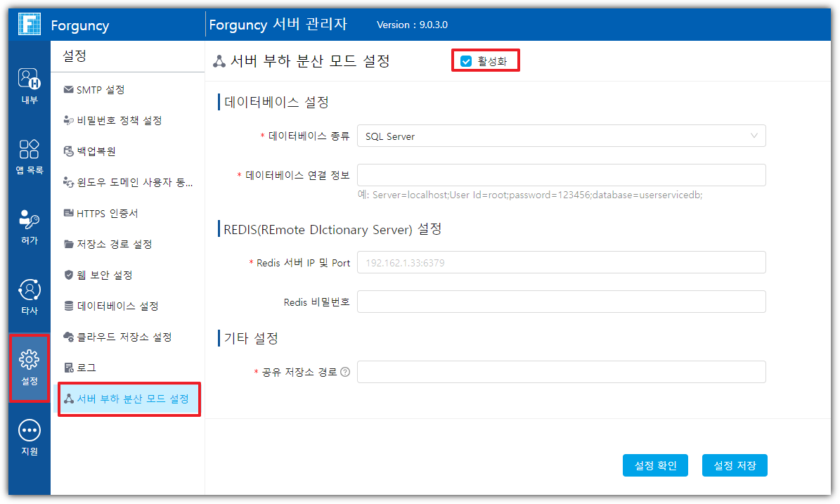Click the Redis 비밀번호 input field
Image resolution: width=840 pixels, height=504 pixels.
point(560,302)
